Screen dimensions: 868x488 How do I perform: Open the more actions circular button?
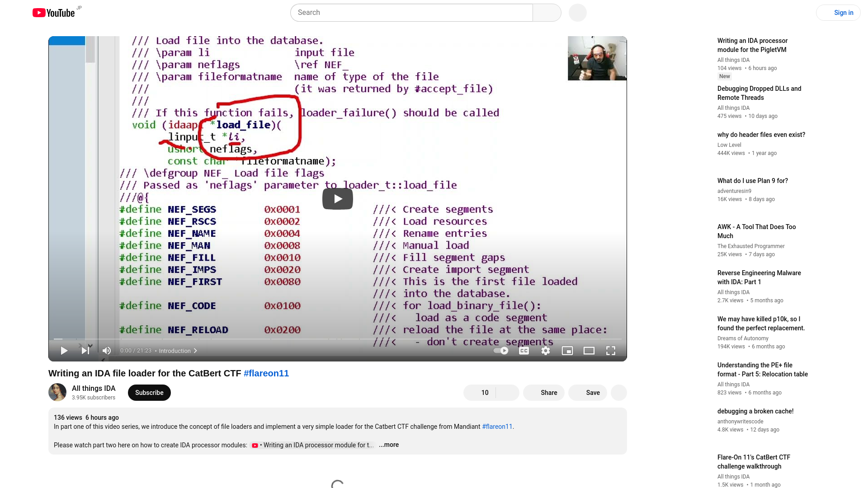pos(619,393)
